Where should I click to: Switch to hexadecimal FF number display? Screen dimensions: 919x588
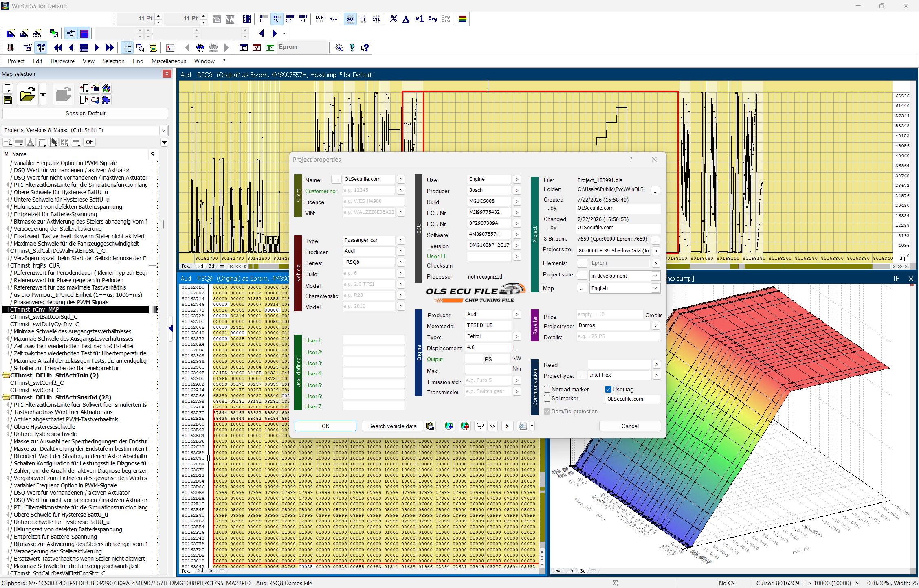(363, 19)
